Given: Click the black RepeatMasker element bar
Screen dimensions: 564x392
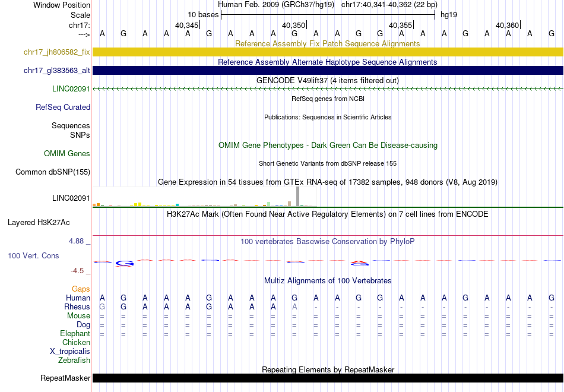Looking at the screenshot, I should click(x=328, y=378).
